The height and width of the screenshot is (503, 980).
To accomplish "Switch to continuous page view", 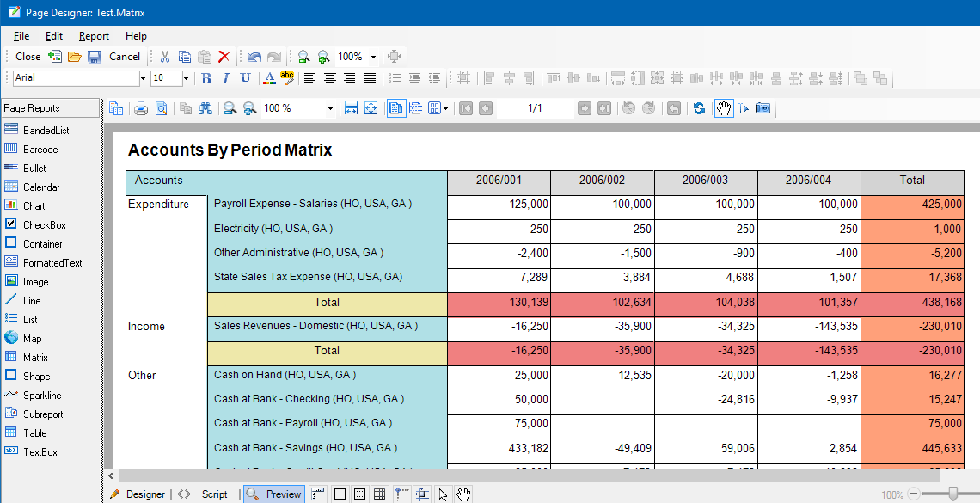I will click(x=415, y=108).
